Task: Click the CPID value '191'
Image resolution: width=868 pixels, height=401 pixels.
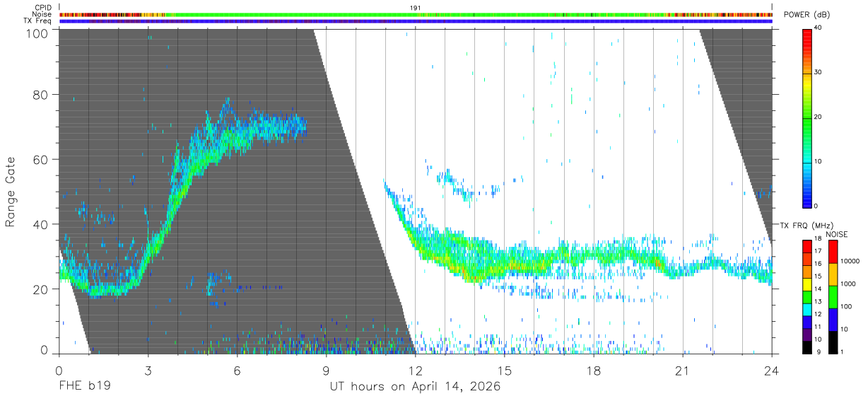Action: 416,8
